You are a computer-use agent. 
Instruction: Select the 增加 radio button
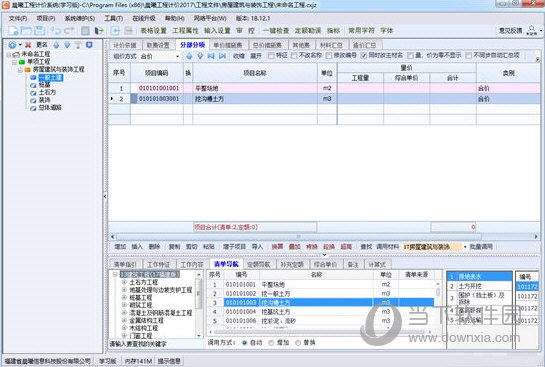pyautogui.click(x=271, y=343)
